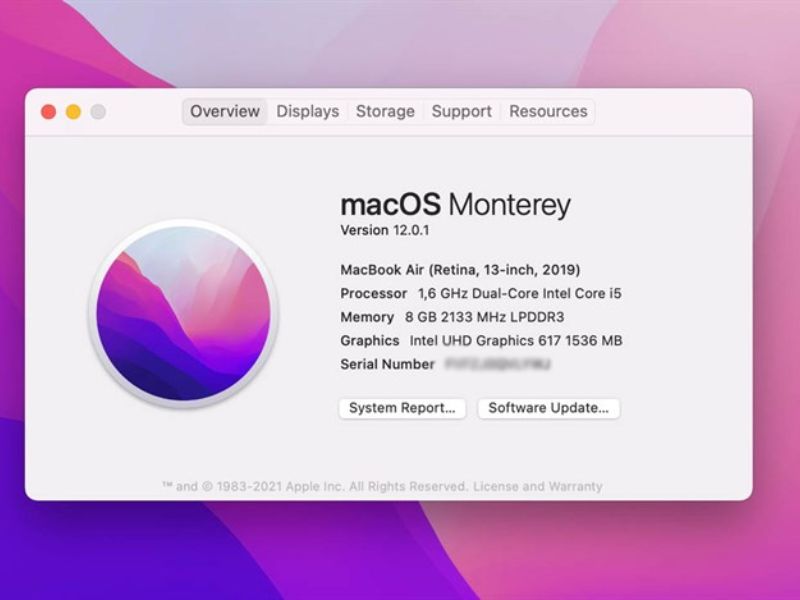The height and width of the screenshot is (600, 800).
Task: Open Software Update...
Action: [548, 408]
